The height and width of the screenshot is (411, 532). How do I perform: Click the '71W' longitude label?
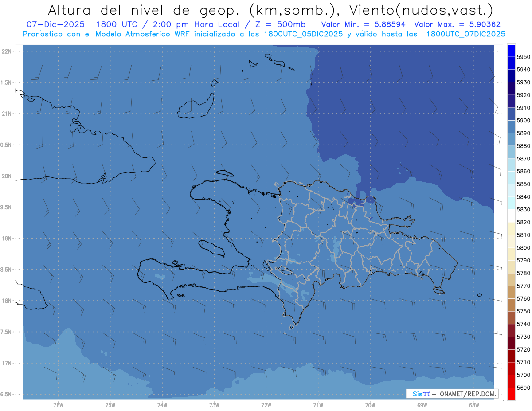pos(318,405)
